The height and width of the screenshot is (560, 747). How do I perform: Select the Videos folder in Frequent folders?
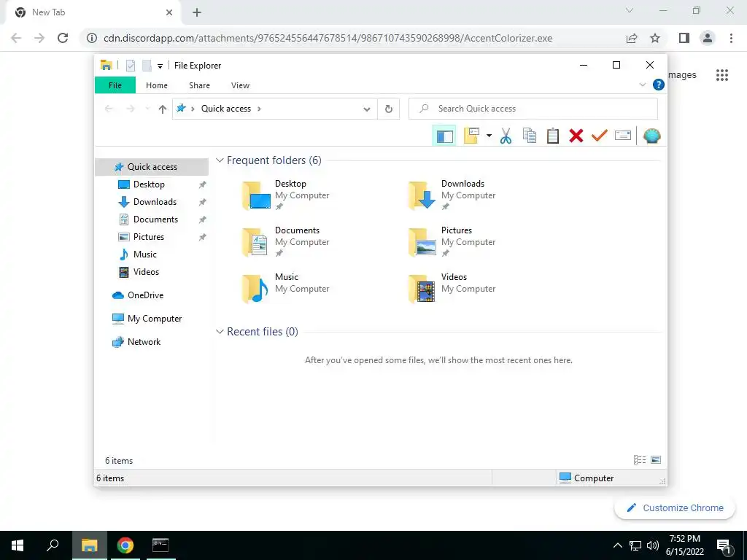point(452,289)
